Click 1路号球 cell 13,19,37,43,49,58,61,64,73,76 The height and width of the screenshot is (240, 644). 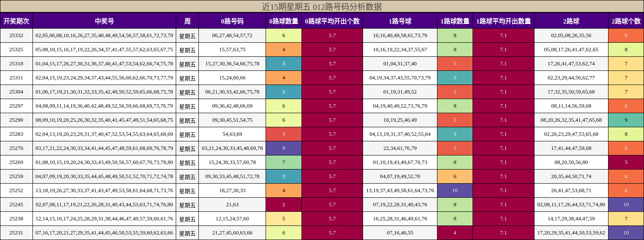[400, 190]
